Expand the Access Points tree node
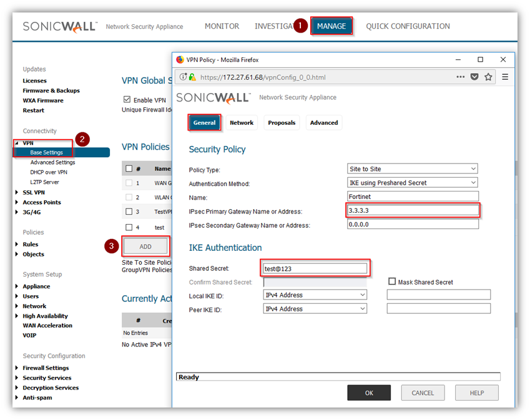The image size is (530, 420). point(17,202)
